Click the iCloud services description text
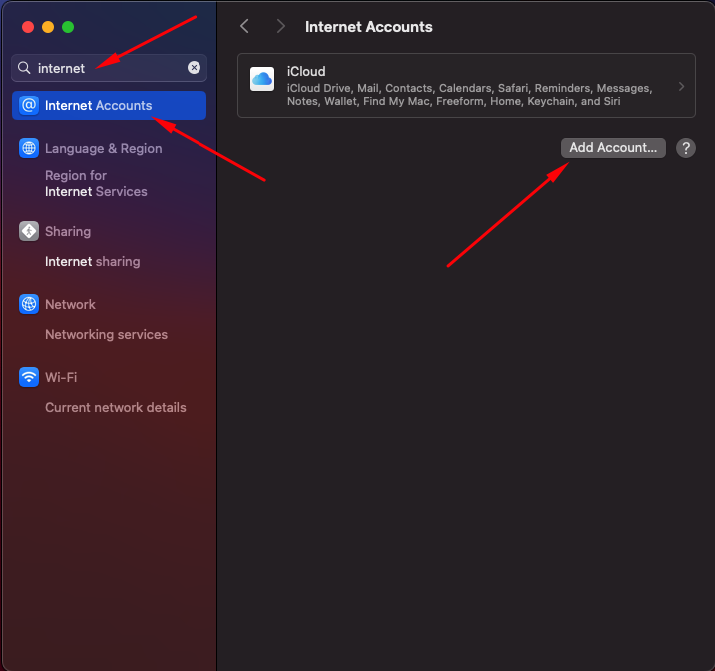Viewport: 715px width, 671px height. (x=469, y=94)
